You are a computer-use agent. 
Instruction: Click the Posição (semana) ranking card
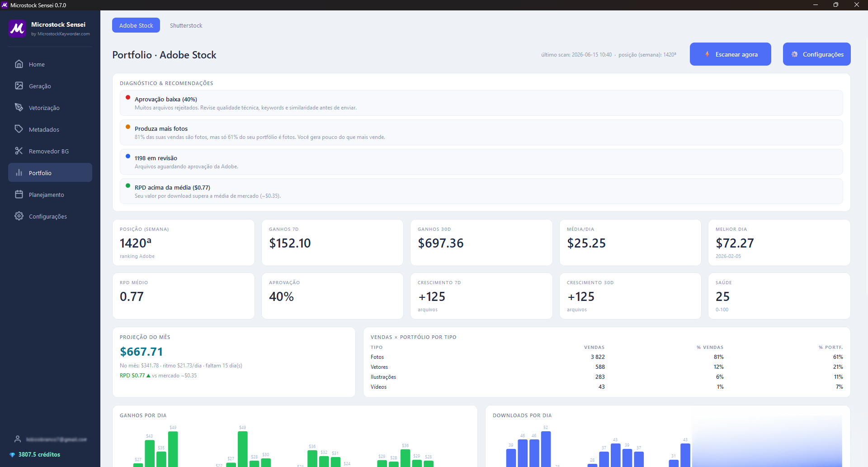(184, 243)
